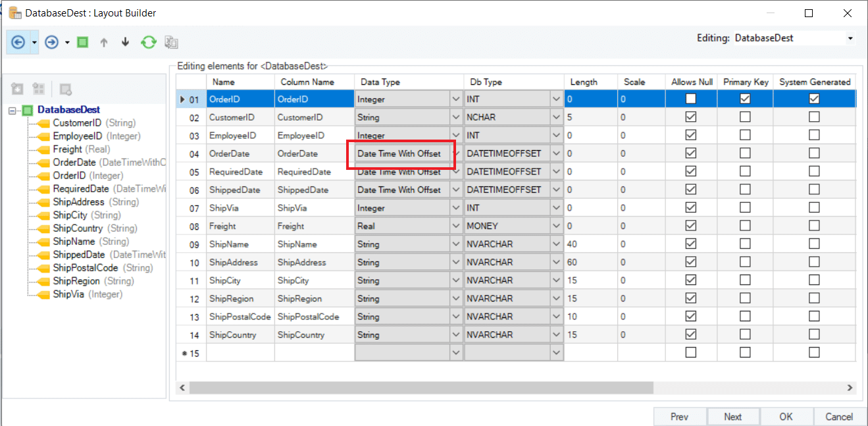Click the move up arrow icon
This screenshot has height=426, width=868.
[x=103, y=42]
